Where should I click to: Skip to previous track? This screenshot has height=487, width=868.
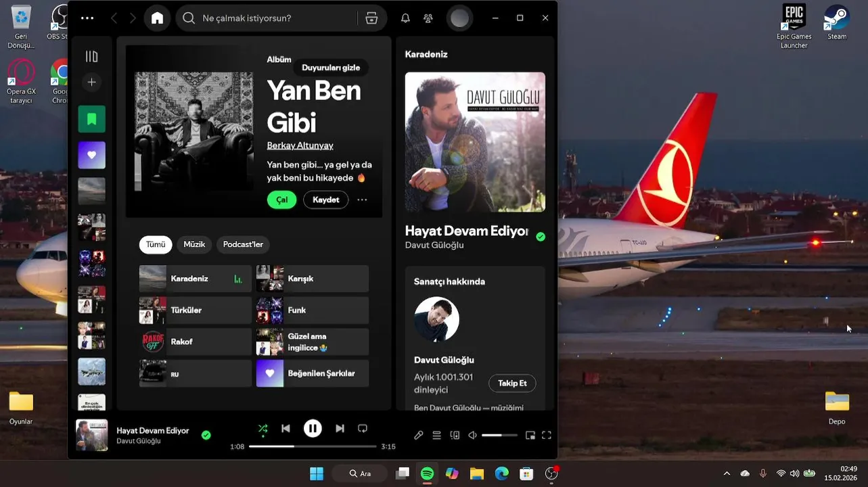[285, 428]
